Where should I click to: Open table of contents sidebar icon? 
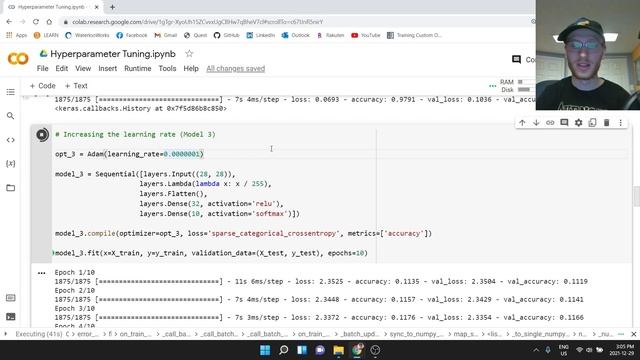click(11, 92)
